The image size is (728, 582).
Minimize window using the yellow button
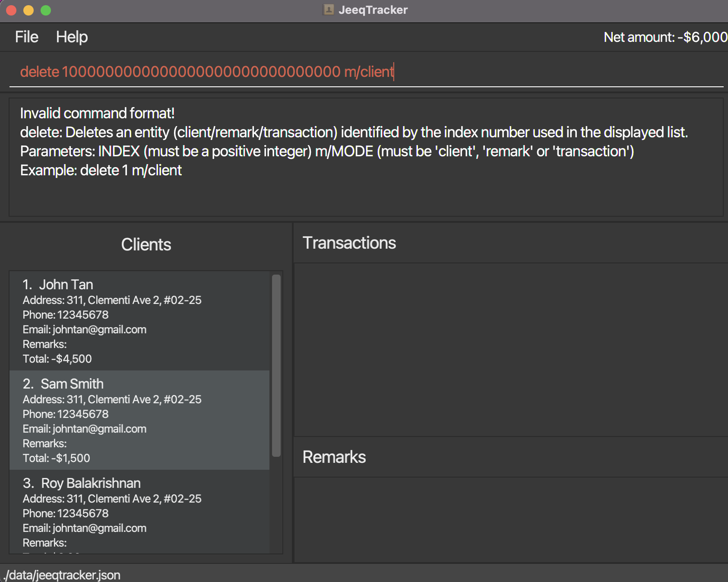pyautogui.click(x=28, y=10)
